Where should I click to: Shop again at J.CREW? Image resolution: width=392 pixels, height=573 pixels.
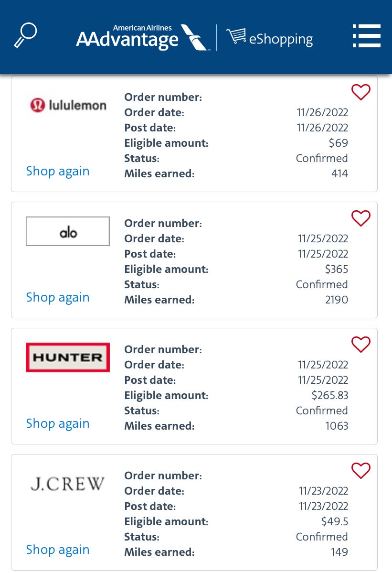click(57, 550)
